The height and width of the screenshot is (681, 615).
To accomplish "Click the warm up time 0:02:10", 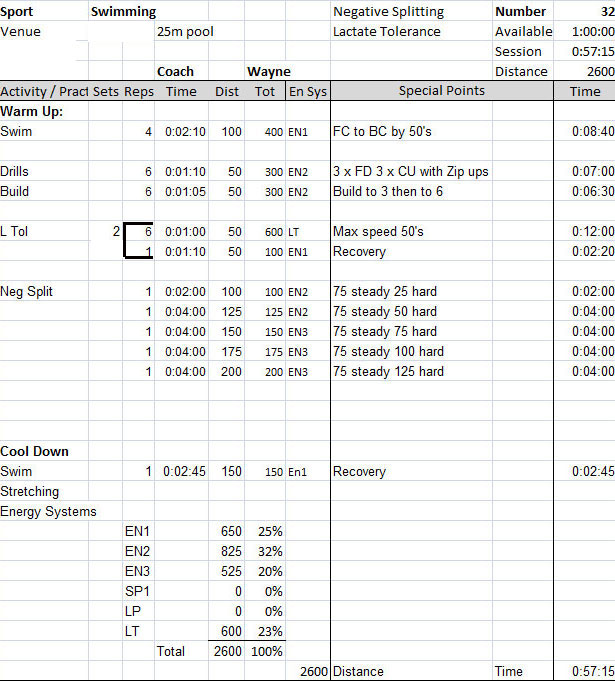I will [185, 132].
